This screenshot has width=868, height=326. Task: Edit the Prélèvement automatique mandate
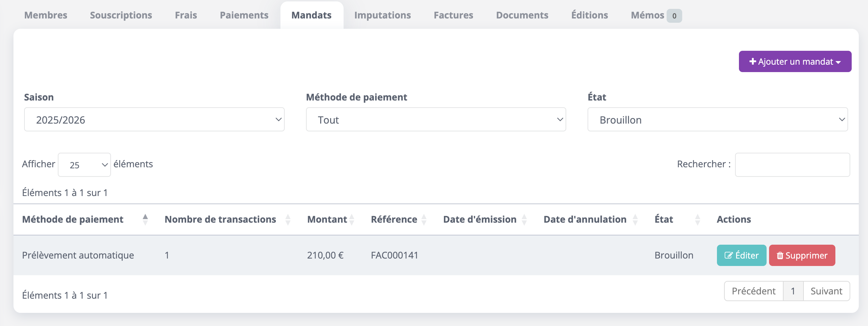coord(741,255)
